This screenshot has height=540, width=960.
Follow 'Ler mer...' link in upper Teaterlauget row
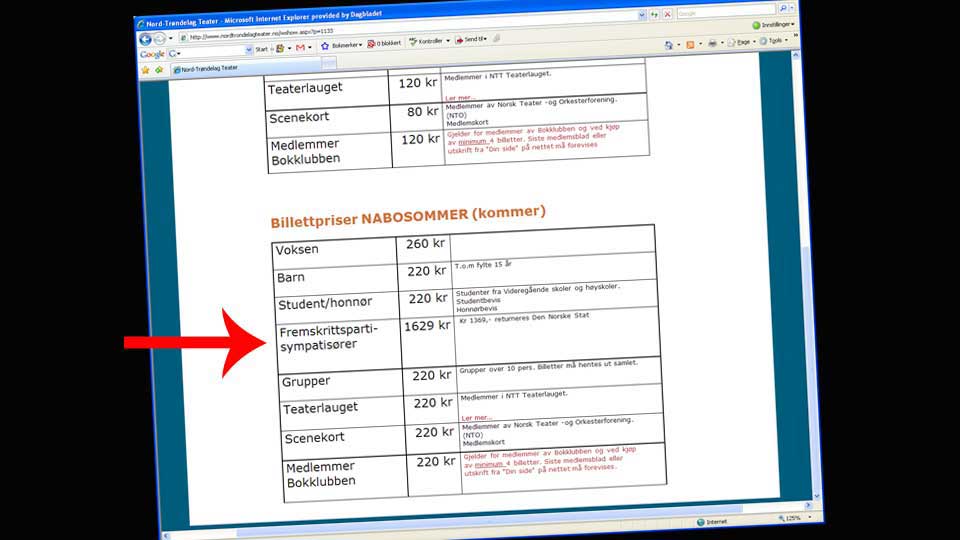[x=460, y=98]
